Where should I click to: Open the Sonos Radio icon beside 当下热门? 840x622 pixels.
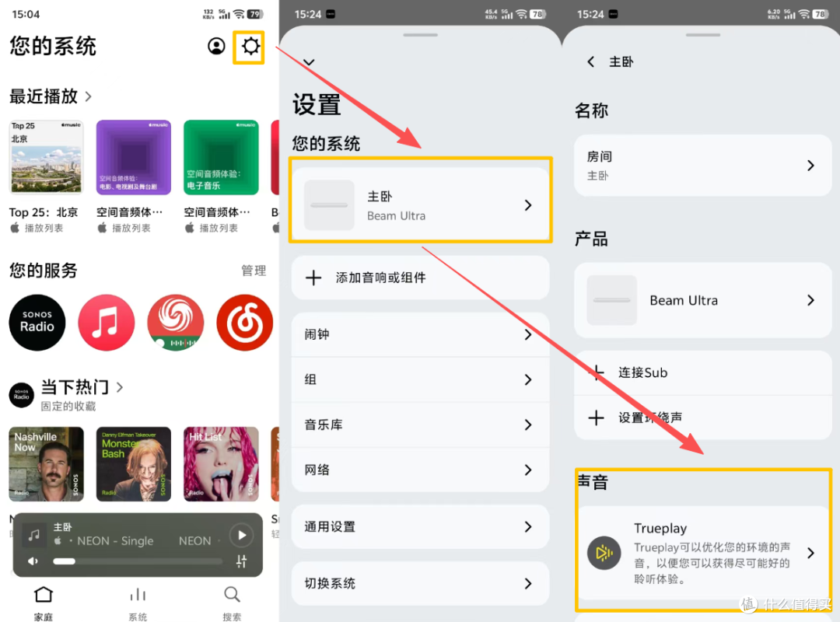[x=22, y=395]
